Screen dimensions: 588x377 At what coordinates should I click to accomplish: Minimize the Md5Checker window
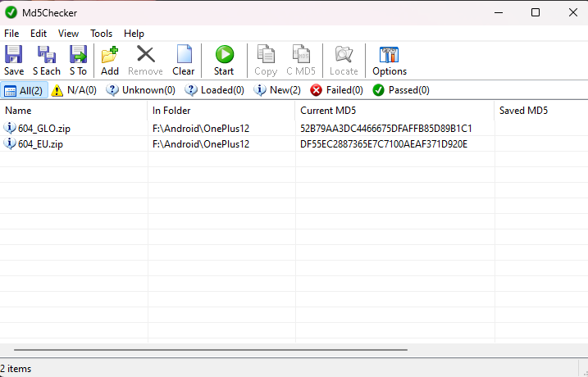pyautogui.click(x=499, y=12)
